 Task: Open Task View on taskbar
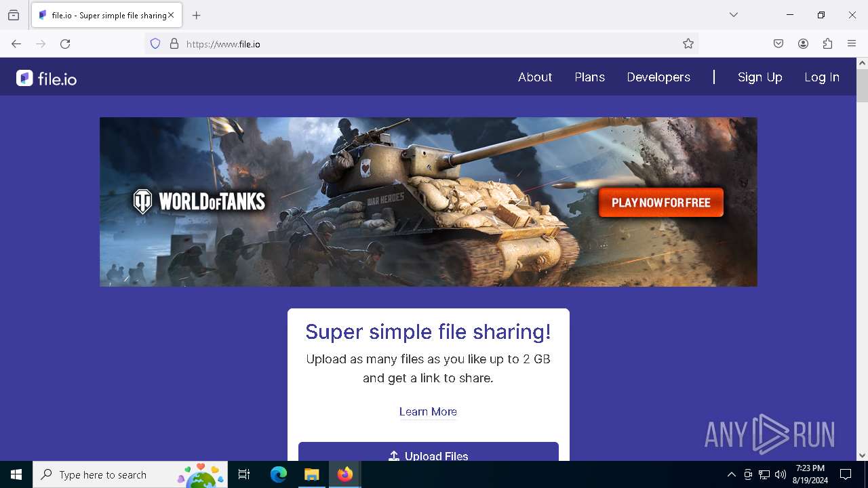point(244,474)
